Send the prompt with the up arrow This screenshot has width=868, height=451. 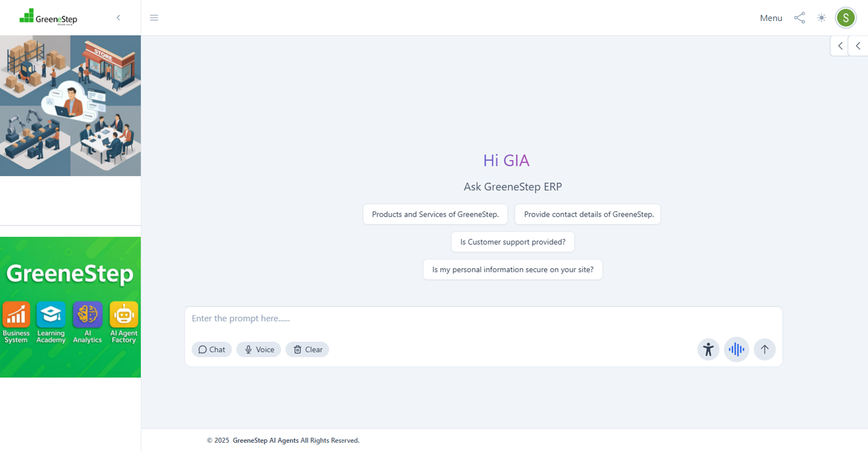[765, 349]
